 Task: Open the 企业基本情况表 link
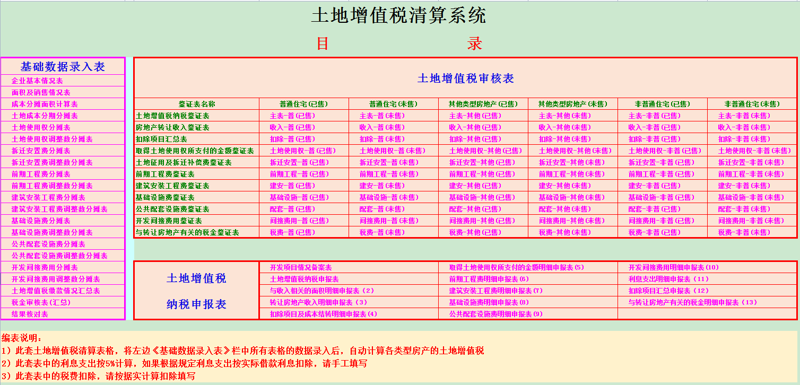pyautogui.click(x=37, y=81)
